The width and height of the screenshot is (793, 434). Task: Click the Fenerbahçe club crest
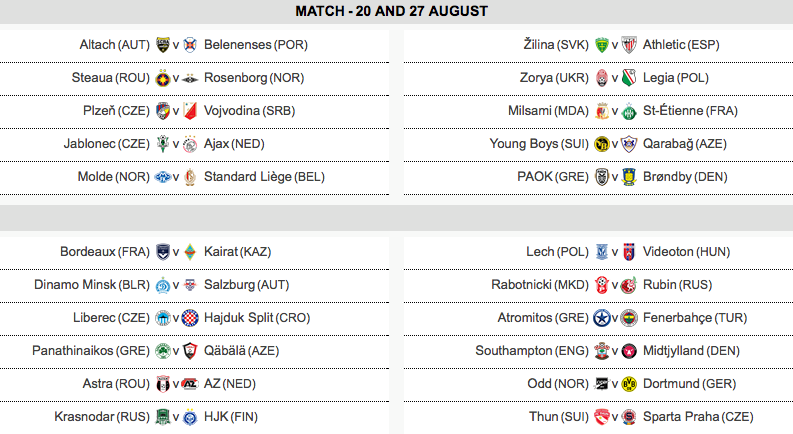629,318
